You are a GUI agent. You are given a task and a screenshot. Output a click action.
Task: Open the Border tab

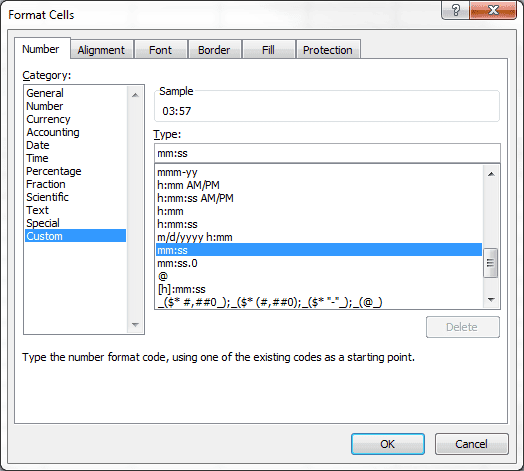pos(215,50)
